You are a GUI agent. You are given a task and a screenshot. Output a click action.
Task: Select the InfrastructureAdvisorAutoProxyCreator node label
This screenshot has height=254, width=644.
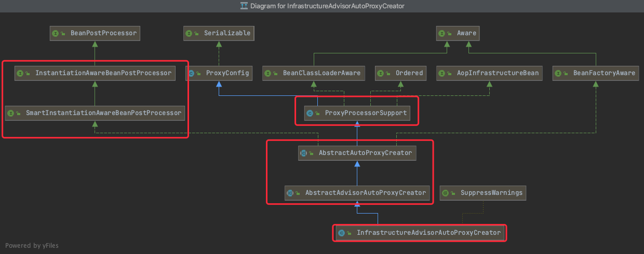[429, 233]
